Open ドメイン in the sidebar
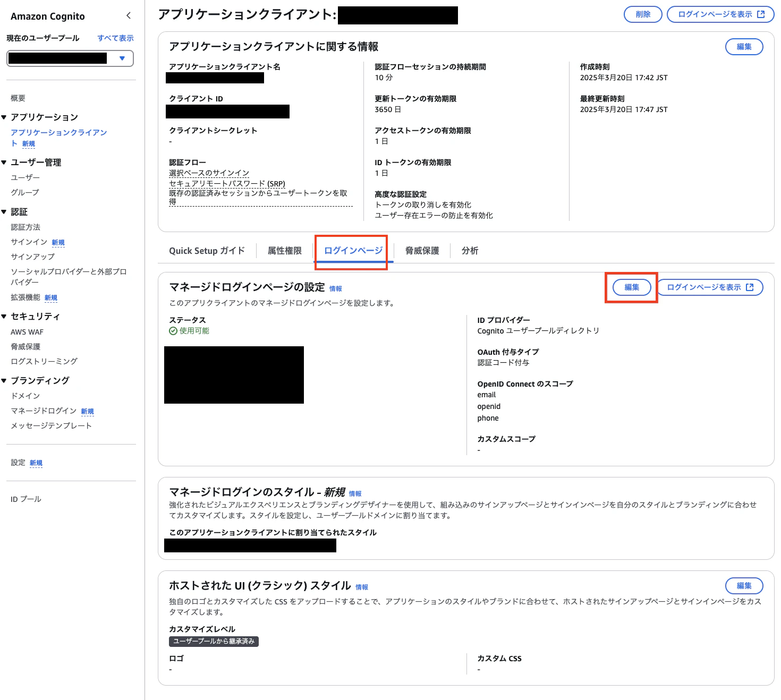Viewport: 781px width, 700px height. point(26,396)
